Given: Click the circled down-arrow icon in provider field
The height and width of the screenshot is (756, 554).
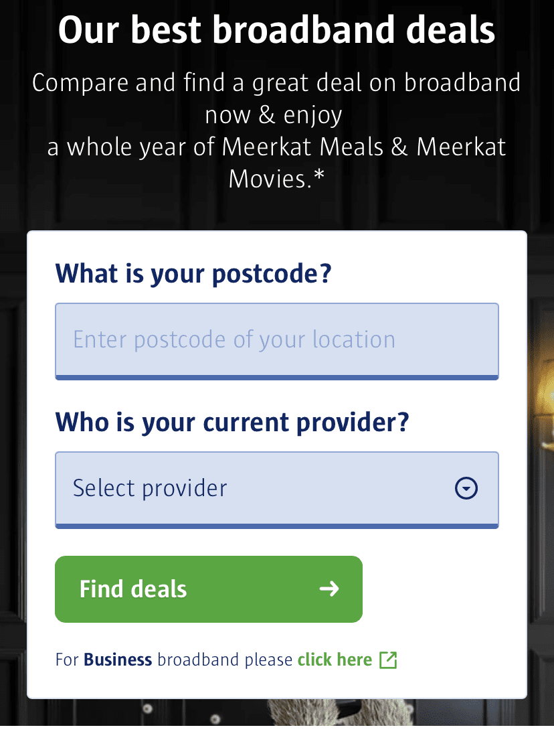Looking at the screenshot, I should [466, 488].
